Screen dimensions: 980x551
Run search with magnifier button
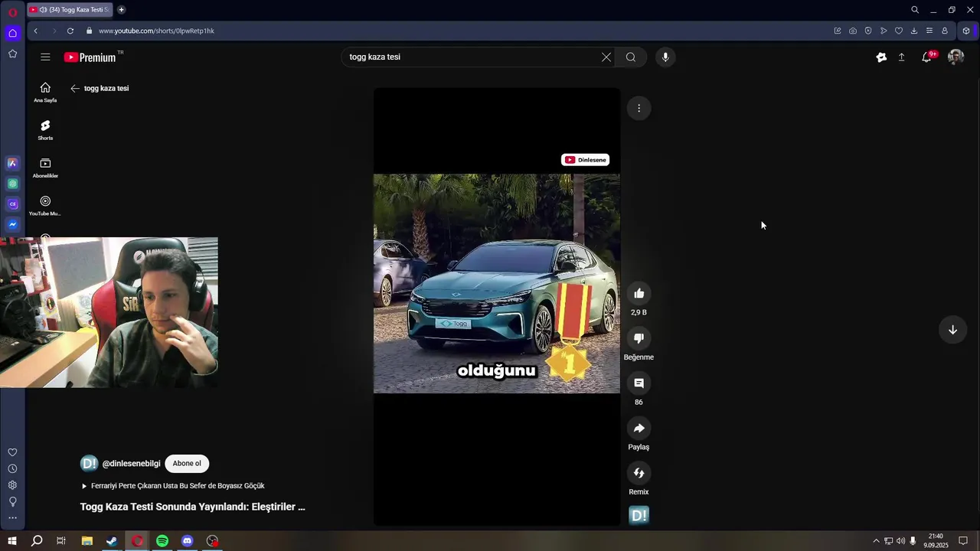click(x=631, y=57)
